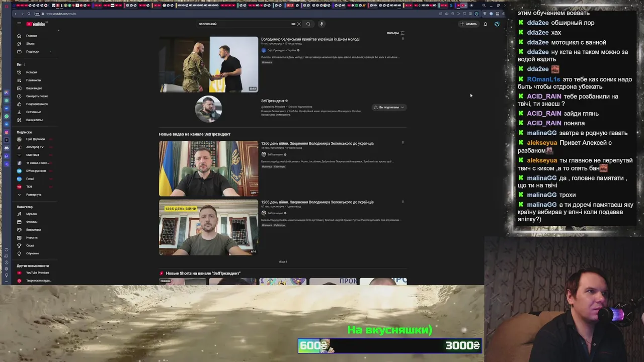Viewport: 644px width, 362px height.
Task: Open YouTube Premium in the sidebar
Action: click(x=37, y=273)
